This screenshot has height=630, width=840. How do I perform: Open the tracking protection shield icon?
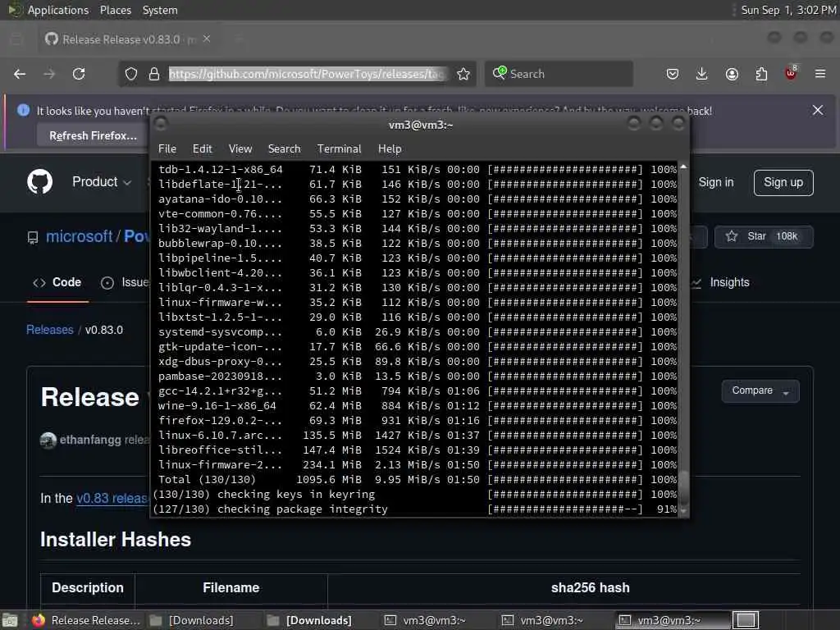click(x=131, y=74)
